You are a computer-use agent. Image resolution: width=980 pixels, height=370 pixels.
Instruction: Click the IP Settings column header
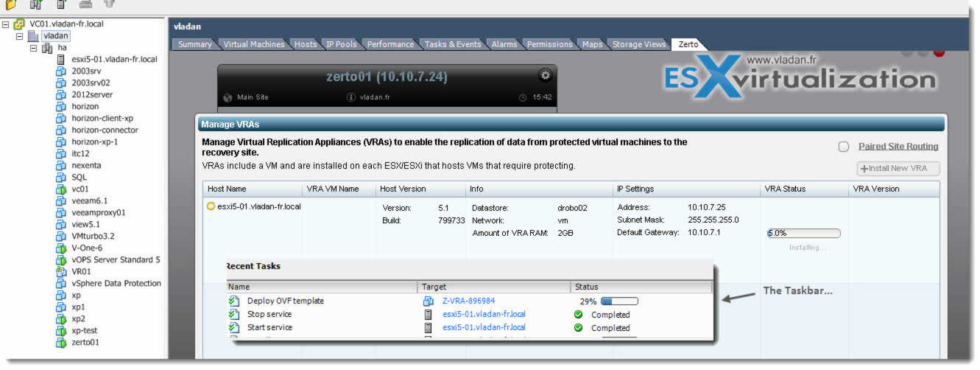click(x=686, y=189)
